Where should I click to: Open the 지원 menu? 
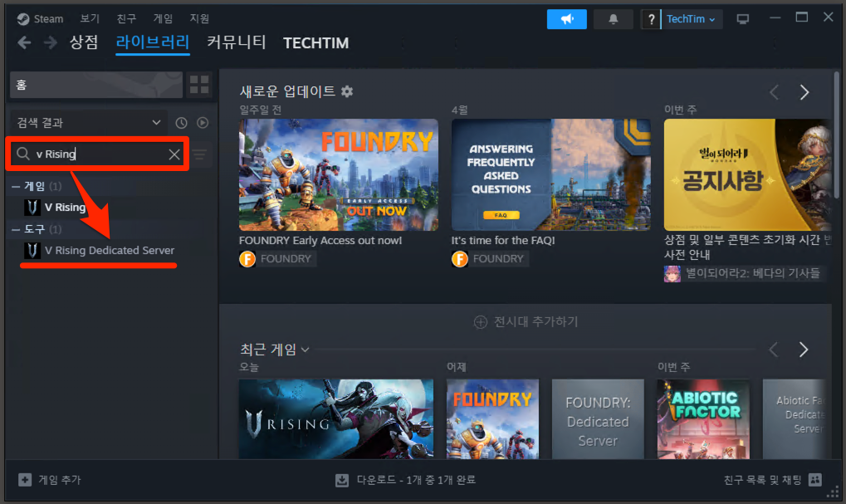pyautogui.click(x=199, y=19)
